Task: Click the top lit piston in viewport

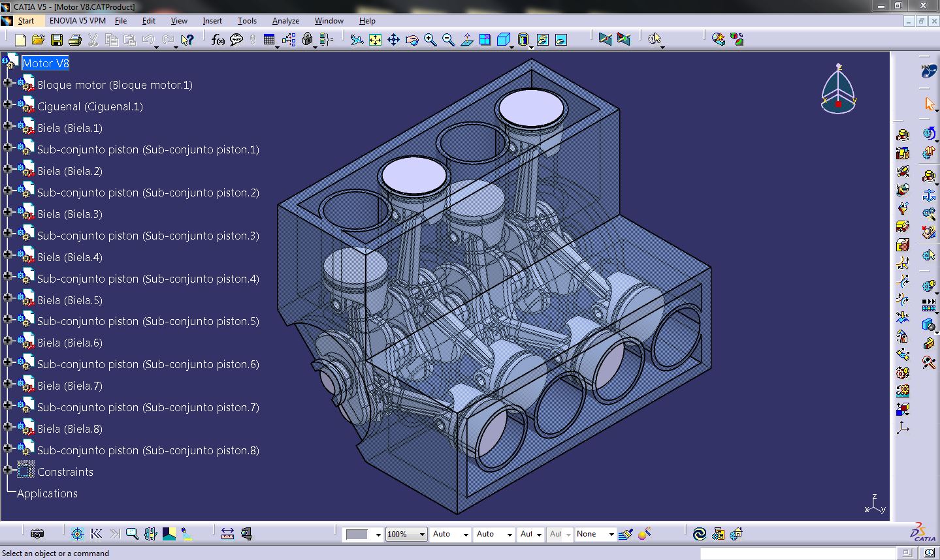Action: click(532, 106)
